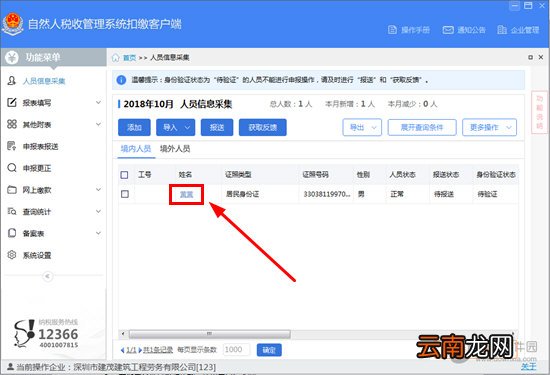Click the 每页显示条数 input field
The height and width of the screenshot is (375, 550).
pos(236,350)
